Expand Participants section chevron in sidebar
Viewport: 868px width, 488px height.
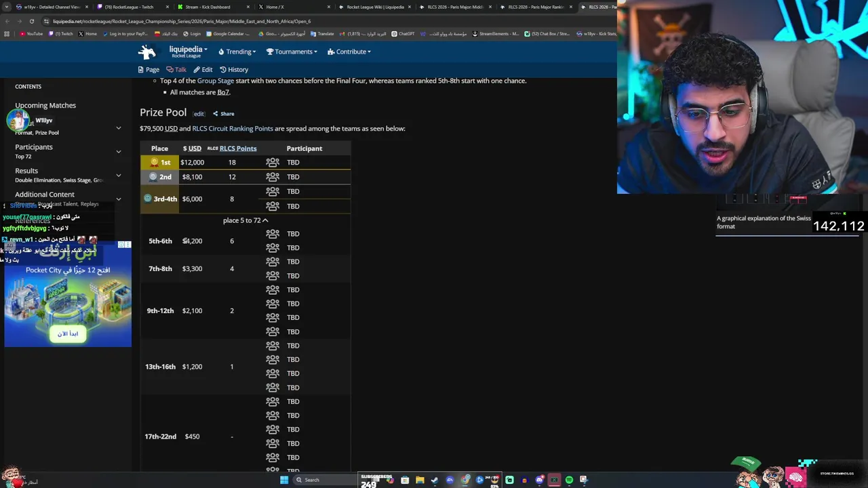[119, 151]
